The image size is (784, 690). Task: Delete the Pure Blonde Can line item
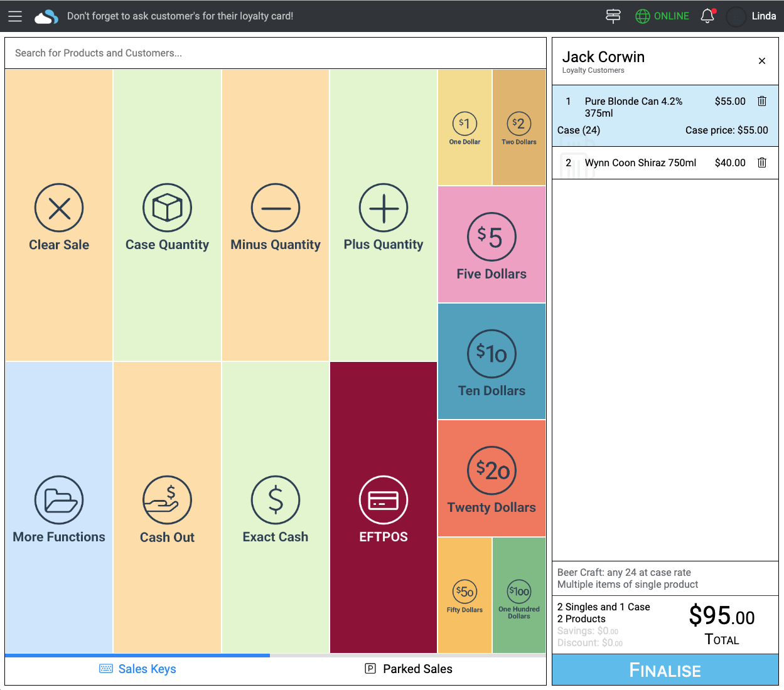761,101
